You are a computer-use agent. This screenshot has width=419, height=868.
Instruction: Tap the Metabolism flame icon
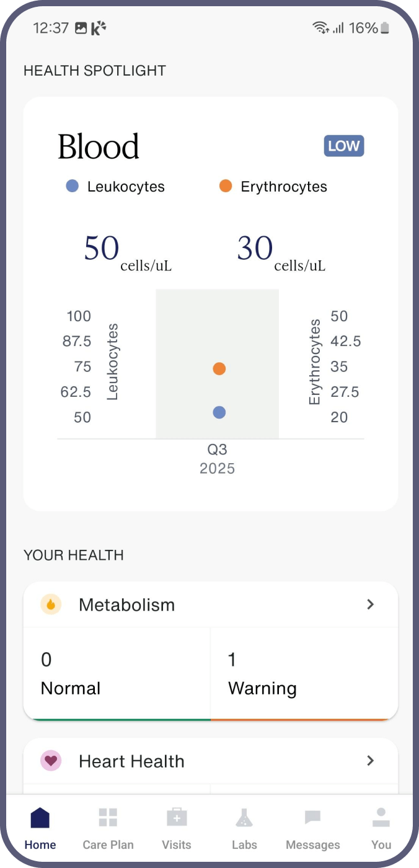click(x=50, y=603)
